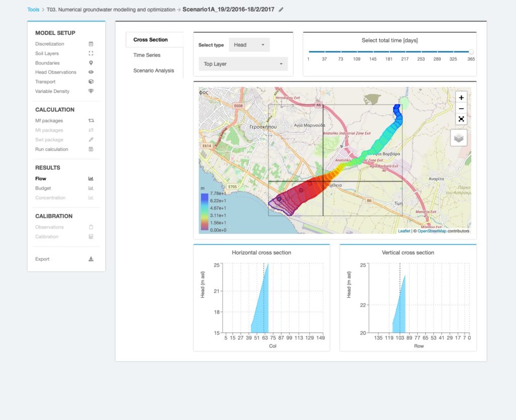516x420 pixels.
Task: Open Boundaries using the map pin icon
Action: click(91, 63)
